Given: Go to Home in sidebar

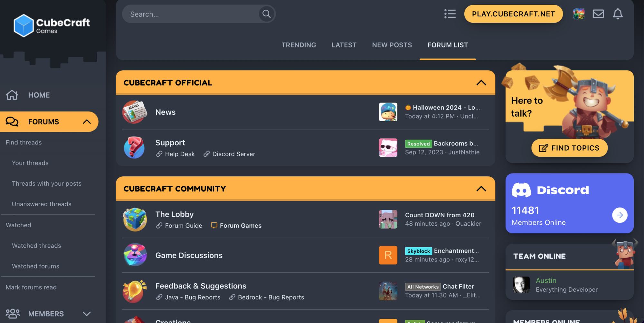Looking at the screenshot, I should click(39, 95).
